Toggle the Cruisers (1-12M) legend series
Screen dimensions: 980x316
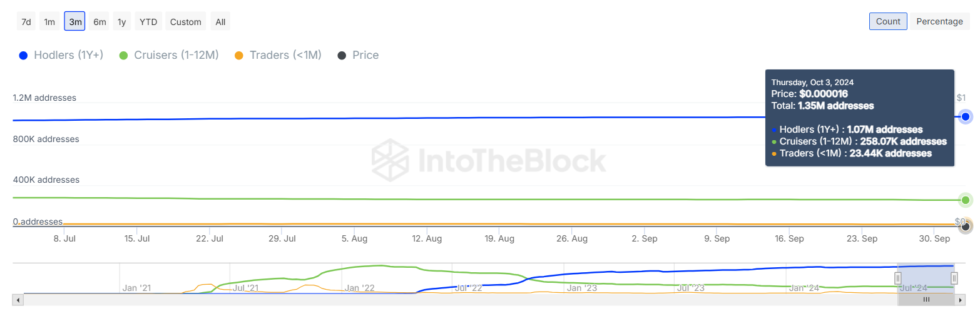(169, 55)
